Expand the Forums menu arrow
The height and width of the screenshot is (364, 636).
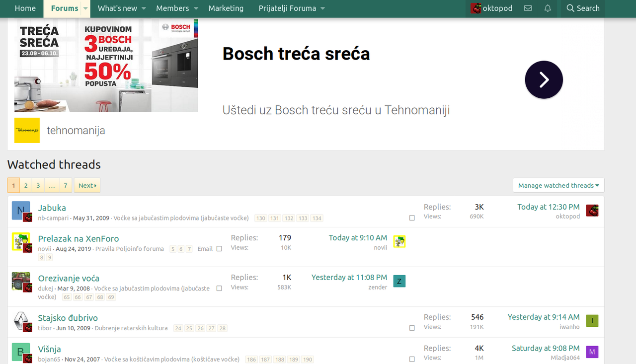[x=86, y=8]
